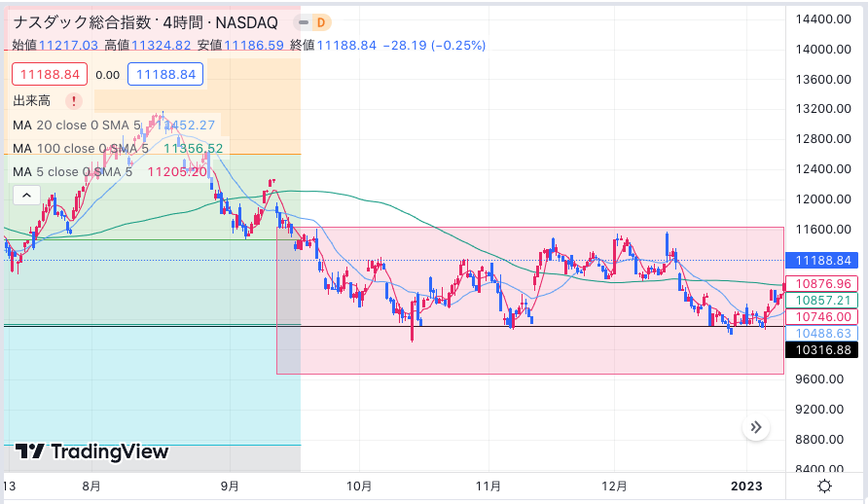Click the 高値 11324.82 high value
The image size is (868, 504).
[x=148, y=46]
